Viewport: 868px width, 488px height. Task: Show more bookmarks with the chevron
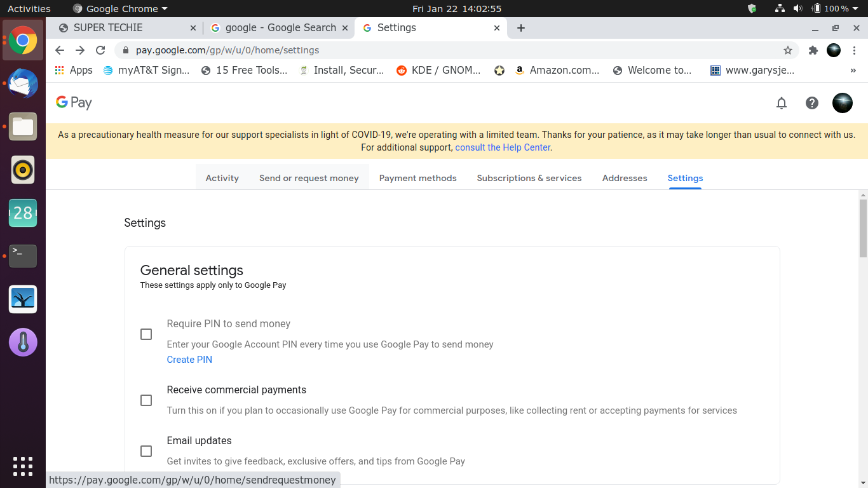click(x=853, y=71)
